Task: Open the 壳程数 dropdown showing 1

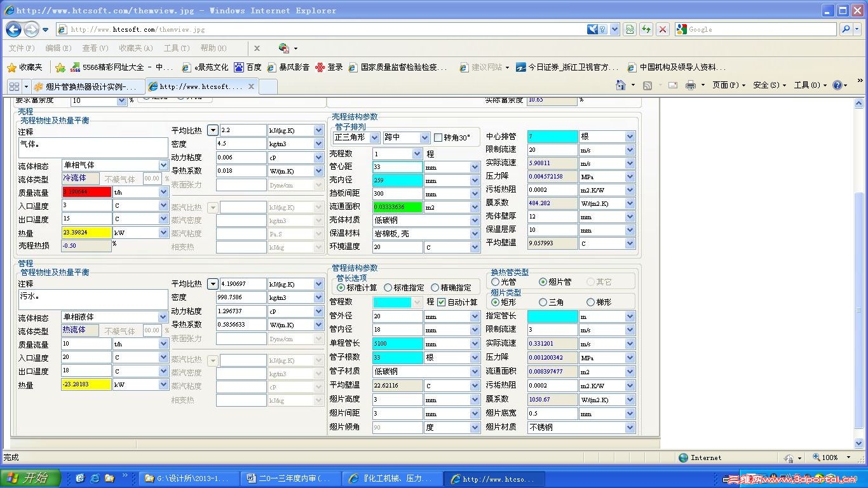Action: (x=397, y=153)
